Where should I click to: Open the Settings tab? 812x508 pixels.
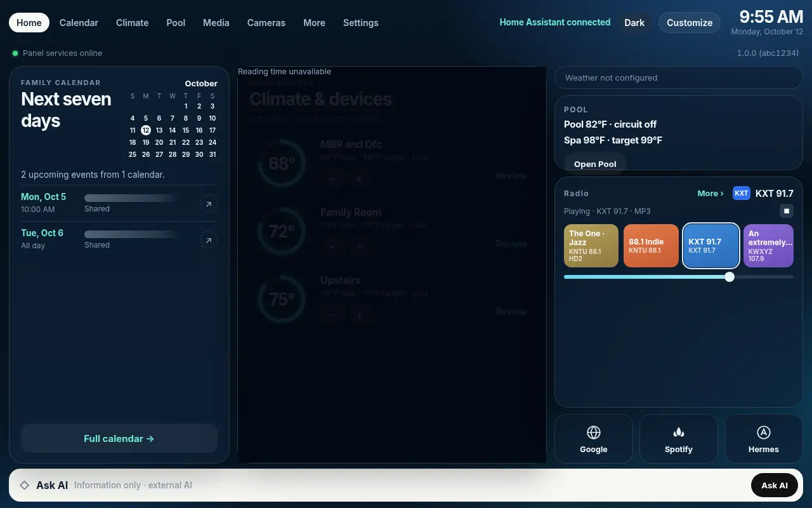361,22
